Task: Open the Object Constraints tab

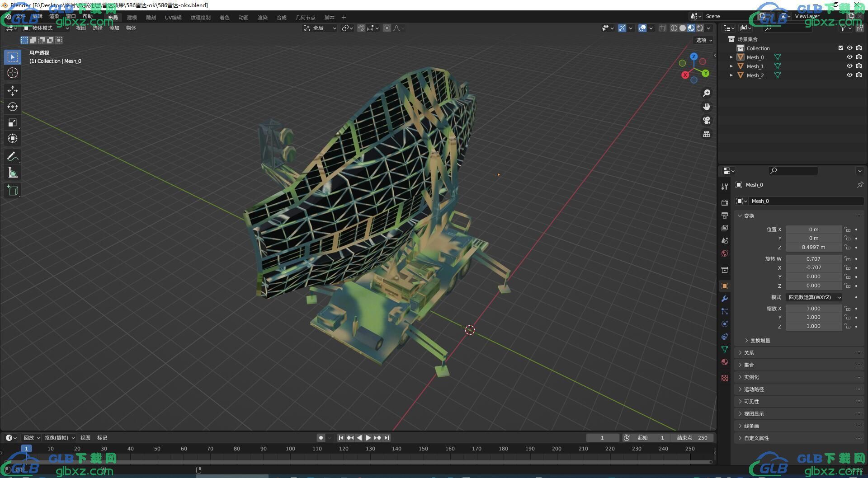Action: point(725,337)
